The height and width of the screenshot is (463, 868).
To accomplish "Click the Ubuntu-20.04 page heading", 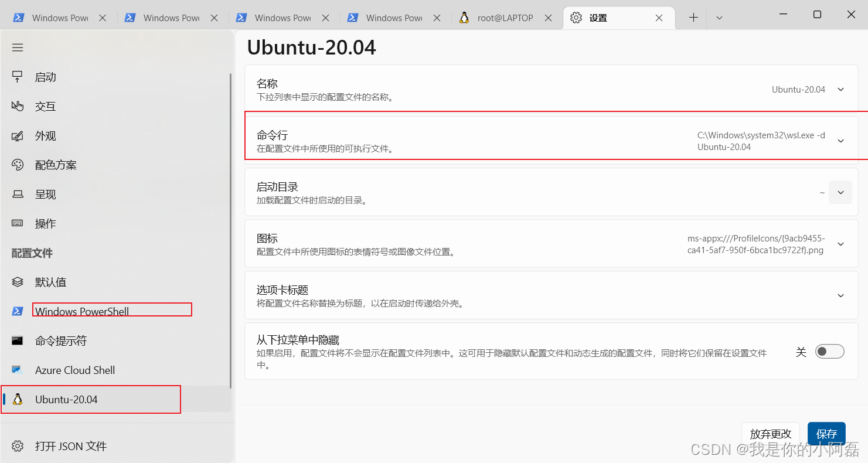I will tap(311, 47).
